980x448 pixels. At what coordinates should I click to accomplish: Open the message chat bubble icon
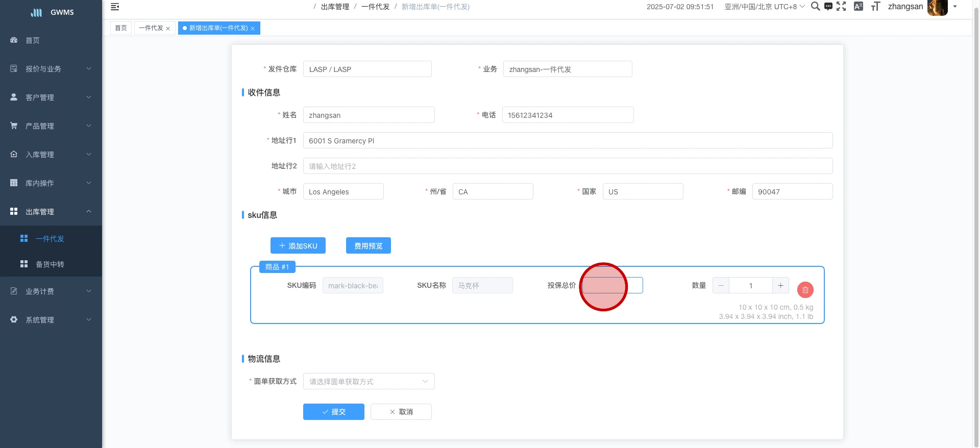click(x=828, y=7)
